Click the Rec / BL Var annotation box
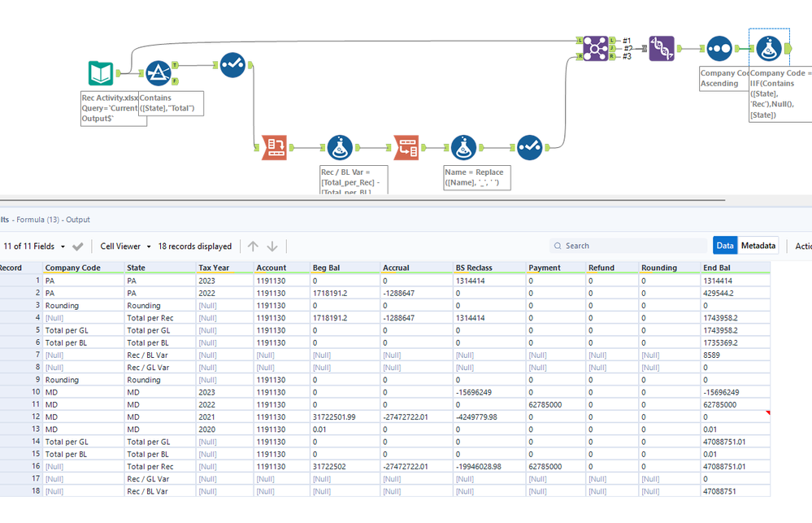Image resolution: width=812 pixels, height=523 pixels. point(354,180)
